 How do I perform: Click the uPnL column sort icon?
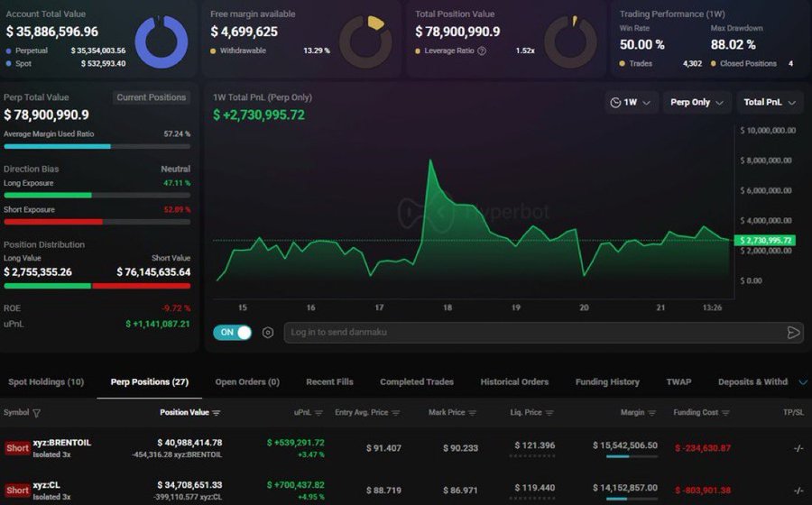[x=318, y=413]
